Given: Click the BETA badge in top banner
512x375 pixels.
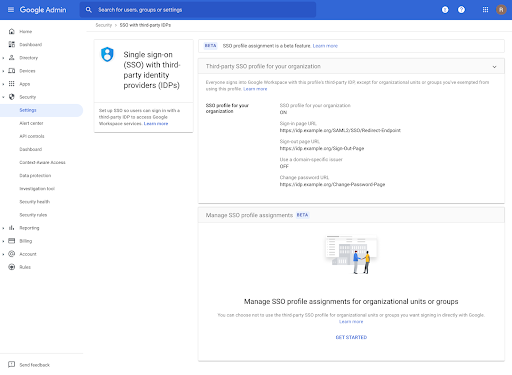Looking at the screenshot, I should (x=210, y=46).
